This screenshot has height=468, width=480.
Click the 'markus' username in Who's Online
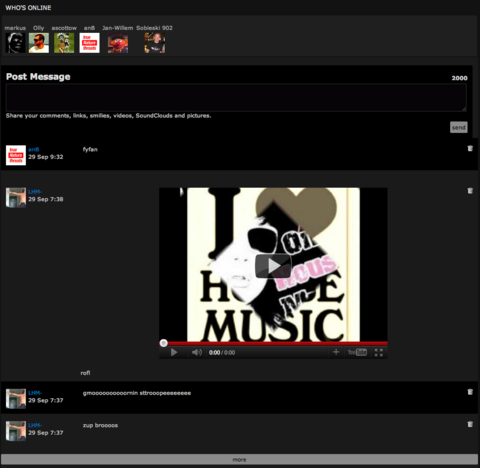[x=15, y=28]
